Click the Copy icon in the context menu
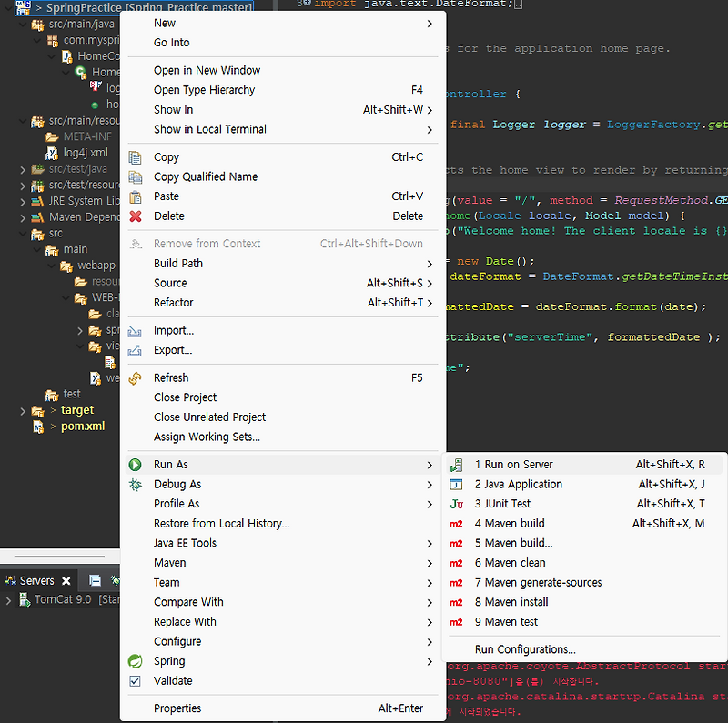The height and width of the screenshot is (723, 728). tap(135, 157)
